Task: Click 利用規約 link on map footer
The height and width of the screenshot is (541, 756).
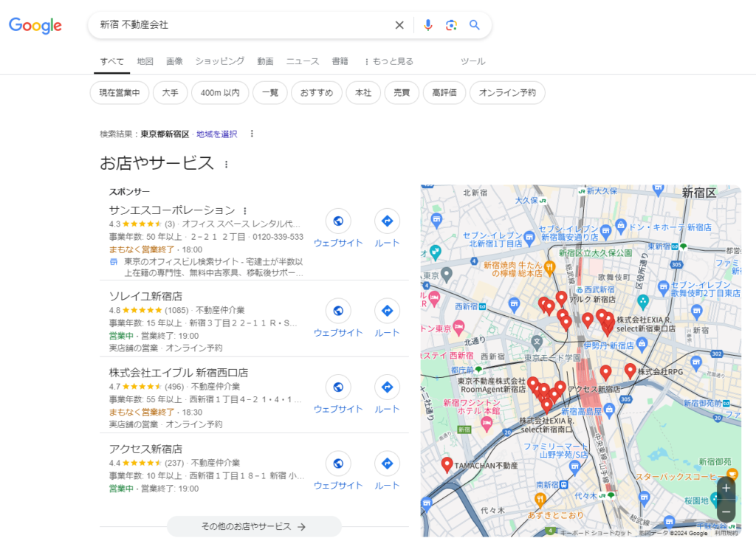Action: [726, 533]
